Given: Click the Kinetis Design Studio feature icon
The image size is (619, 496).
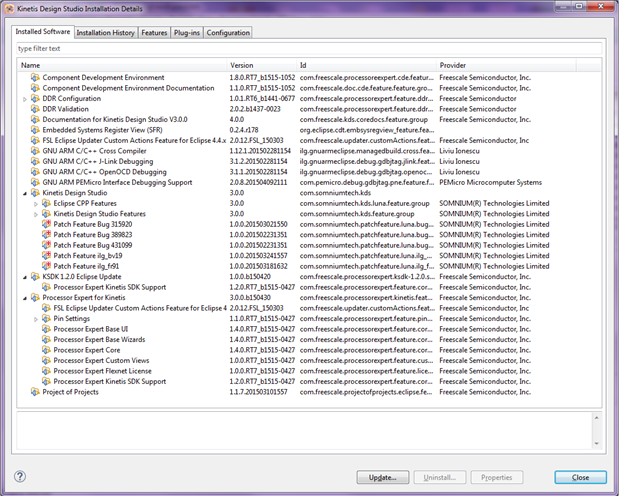Looking at the screenshot, I should pyautogui.click(x=35, y=192).
